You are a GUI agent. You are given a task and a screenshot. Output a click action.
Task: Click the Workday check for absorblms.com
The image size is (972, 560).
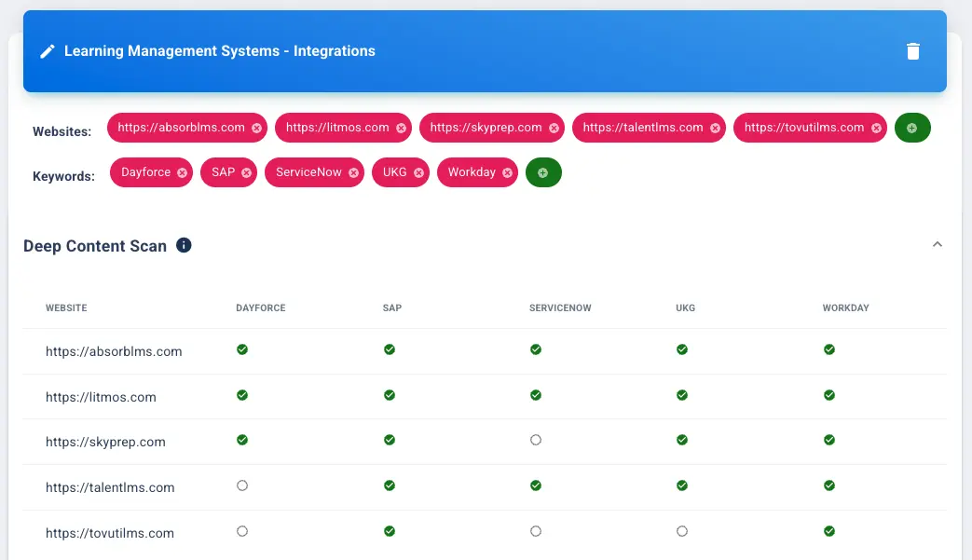(829, 349)
